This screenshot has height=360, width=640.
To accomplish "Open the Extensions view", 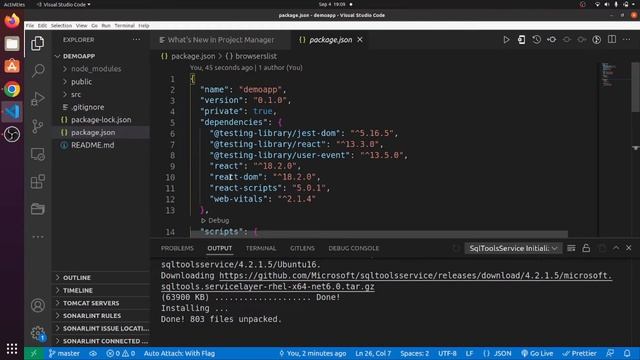I will click(38, 182).
